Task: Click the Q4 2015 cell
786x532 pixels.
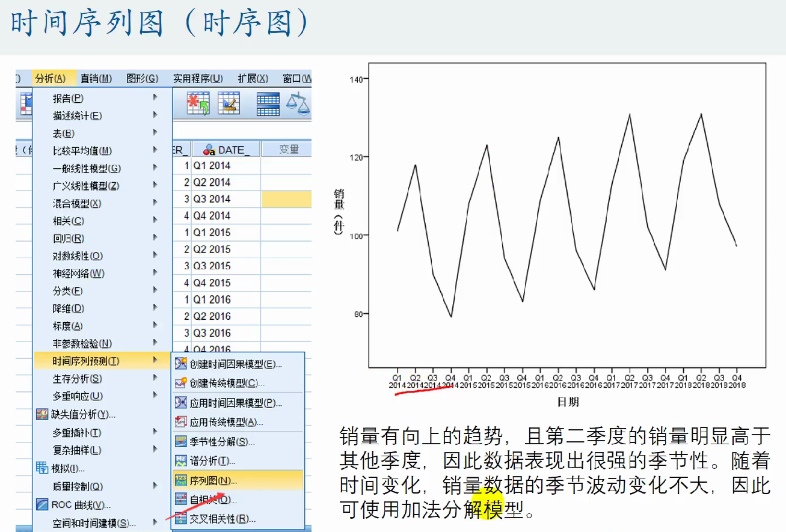Action: click(x=226, y=283)
